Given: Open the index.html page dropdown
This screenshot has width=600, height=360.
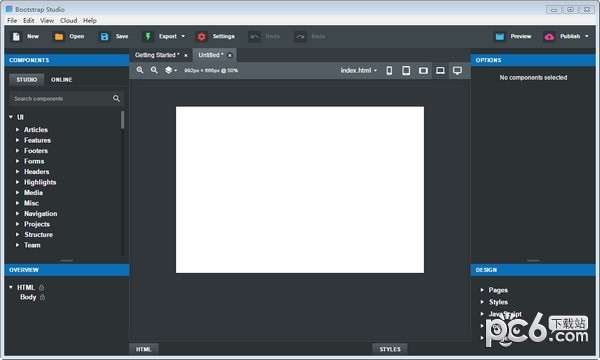Looking at the screenshot, I should pos(359,70).
